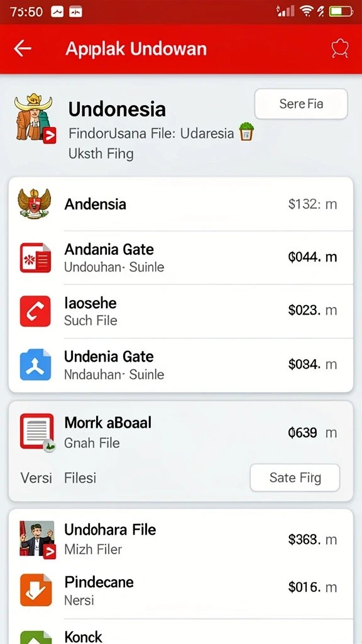Open the Andensia garuda emblem icon
Viewport: 362px width, 644px height.
(x=35, y=204)
